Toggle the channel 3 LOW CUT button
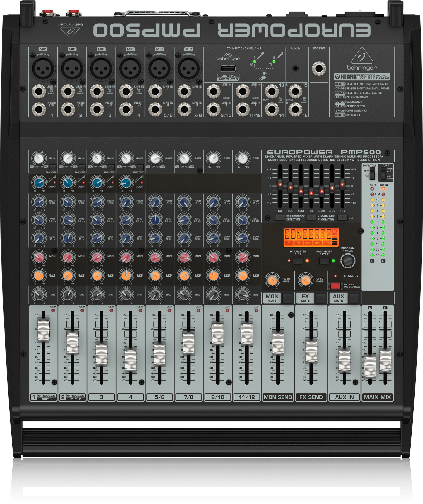 click(111, 167)
